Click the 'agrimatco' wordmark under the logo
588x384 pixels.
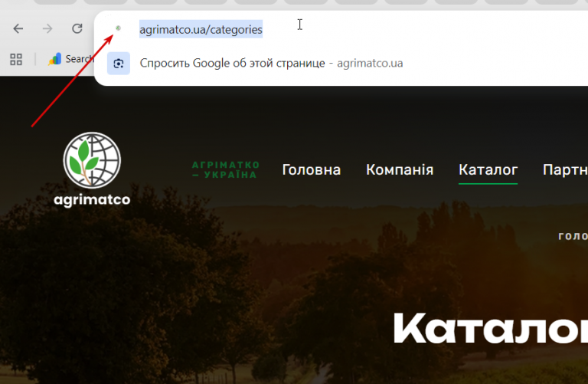(92, 200)
